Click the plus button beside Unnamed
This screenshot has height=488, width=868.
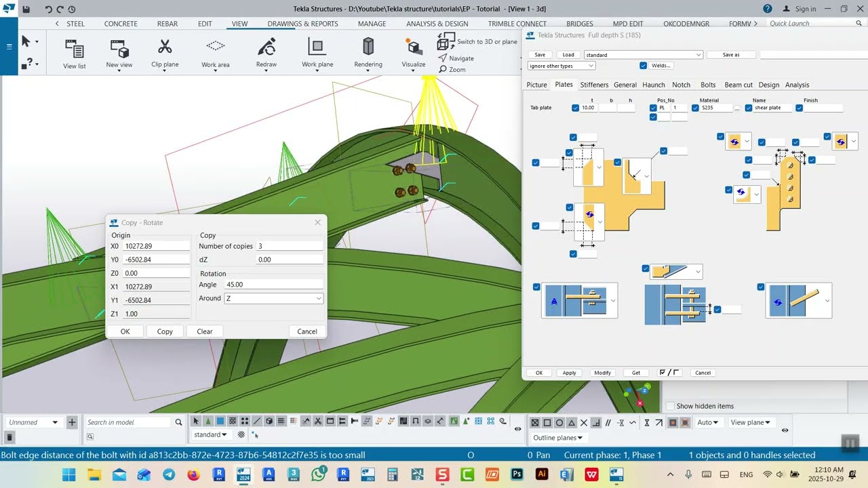pos(72,422)
